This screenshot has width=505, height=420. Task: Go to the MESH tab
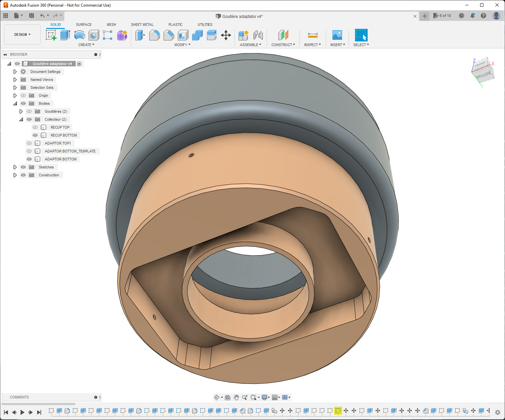click(111, 25)
